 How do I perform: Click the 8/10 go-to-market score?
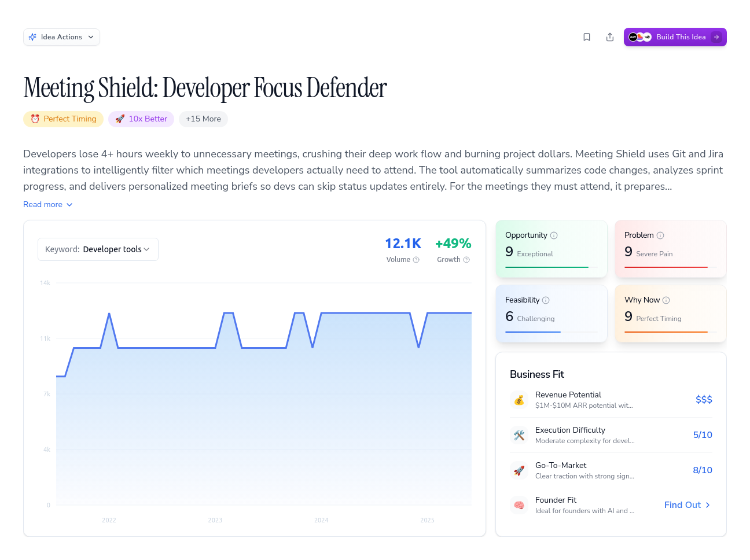pos(703,470)
